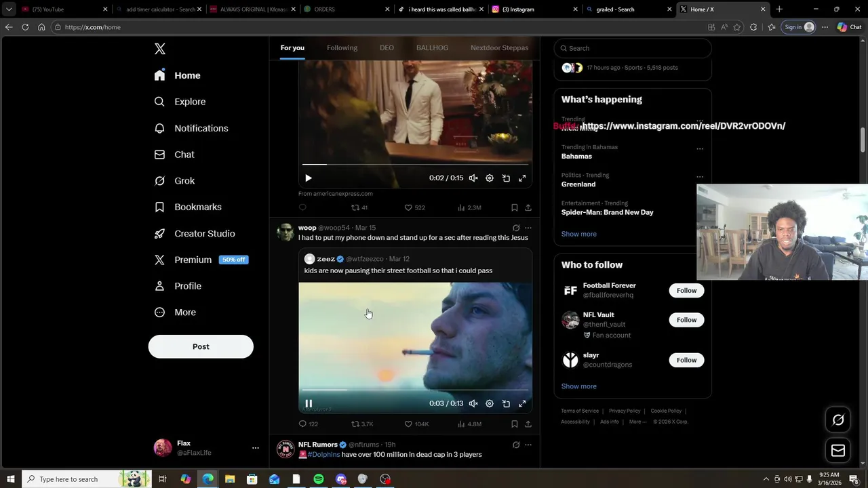
Task: Click the browser address bar
Action: pyautogui.click(x=380, y=27)
